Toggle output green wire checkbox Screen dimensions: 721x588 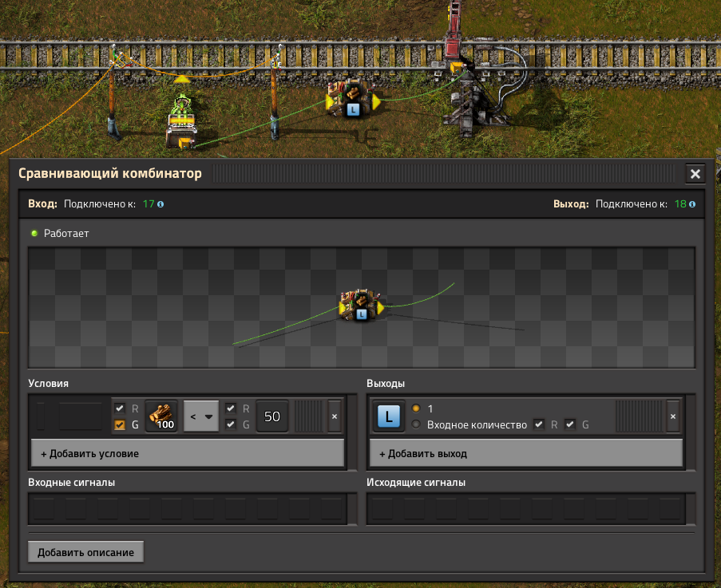570,424
